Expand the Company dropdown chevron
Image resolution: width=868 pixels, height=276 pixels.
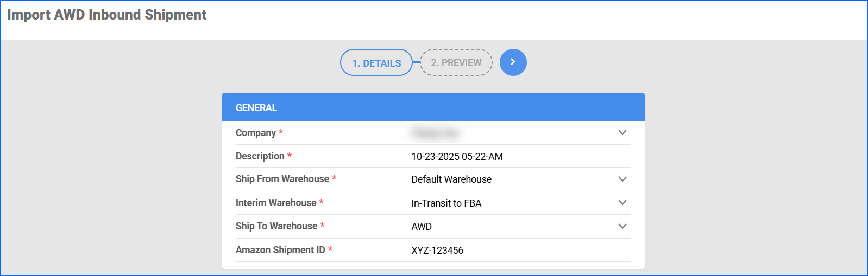tap(622, 133)
